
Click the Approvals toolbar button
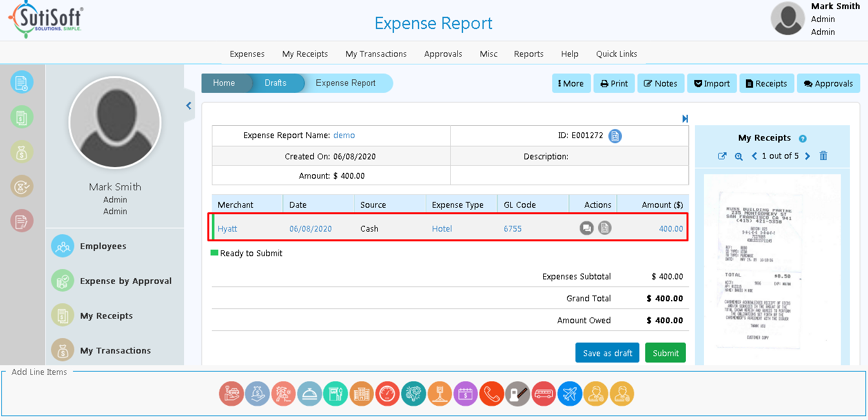(829, 83)
